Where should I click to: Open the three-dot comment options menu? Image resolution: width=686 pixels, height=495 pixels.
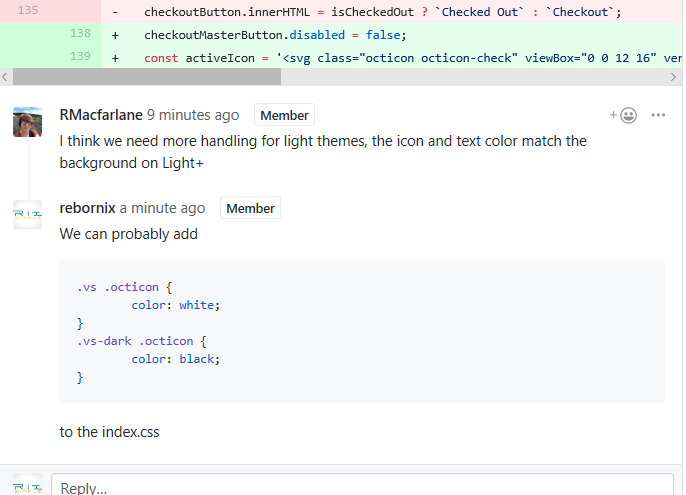pyautogui.click(x=658, y=115)
